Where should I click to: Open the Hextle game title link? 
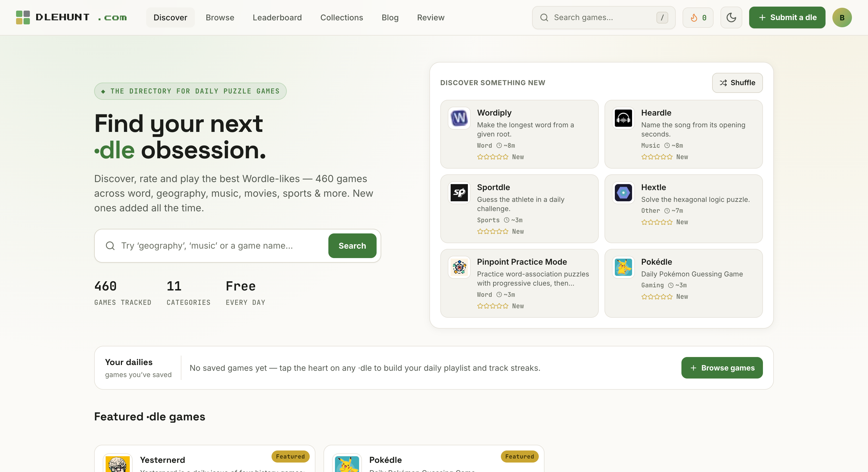[x=653, y=188]
